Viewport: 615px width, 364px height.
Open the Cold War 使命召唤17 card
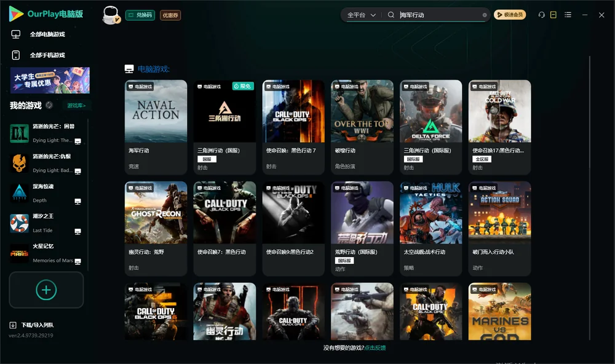click(x=499, y=127)
